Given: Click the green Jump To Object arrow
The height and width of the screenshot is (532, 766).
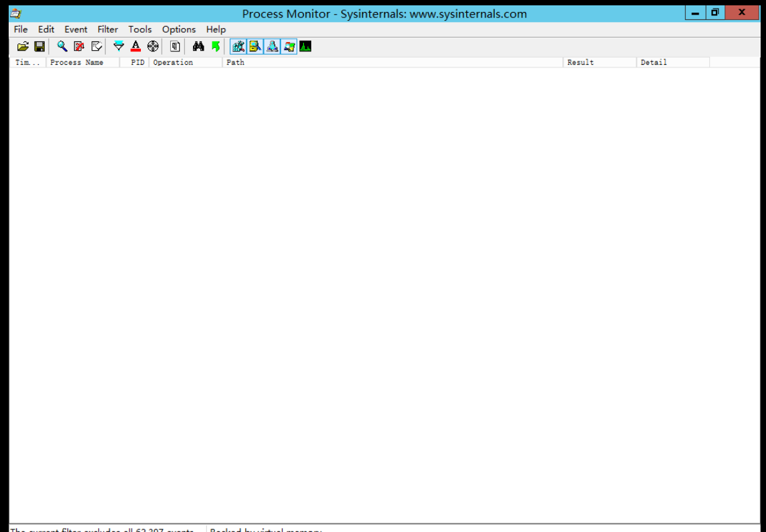Looking at the screenshot, I should [x=215, y=46].
